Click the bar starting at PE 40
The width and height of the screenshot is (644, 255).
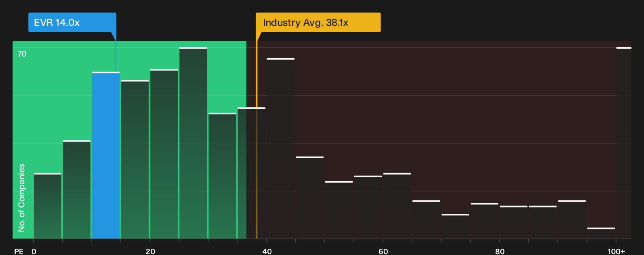(280, 149)
